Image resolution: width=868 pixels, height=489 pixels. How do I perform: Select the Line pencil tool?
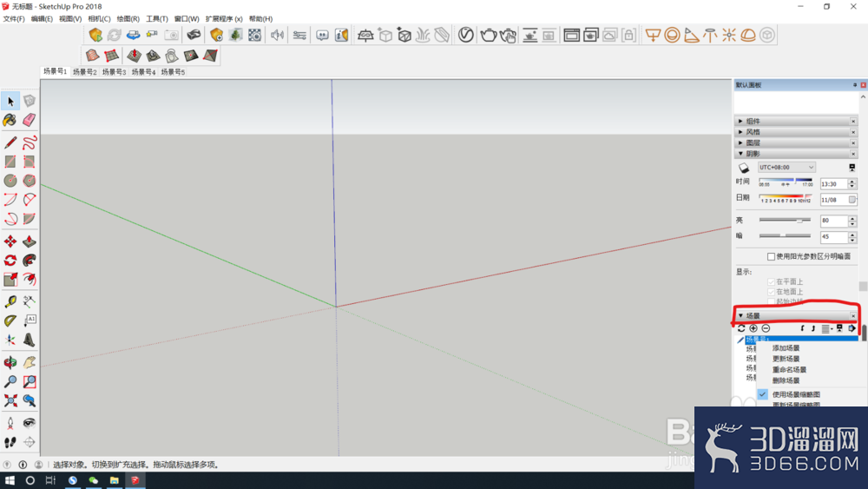10,143
